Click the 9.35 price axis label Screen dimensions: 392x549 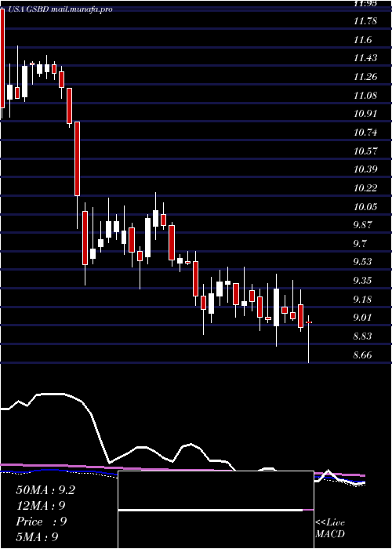[362, 281]
